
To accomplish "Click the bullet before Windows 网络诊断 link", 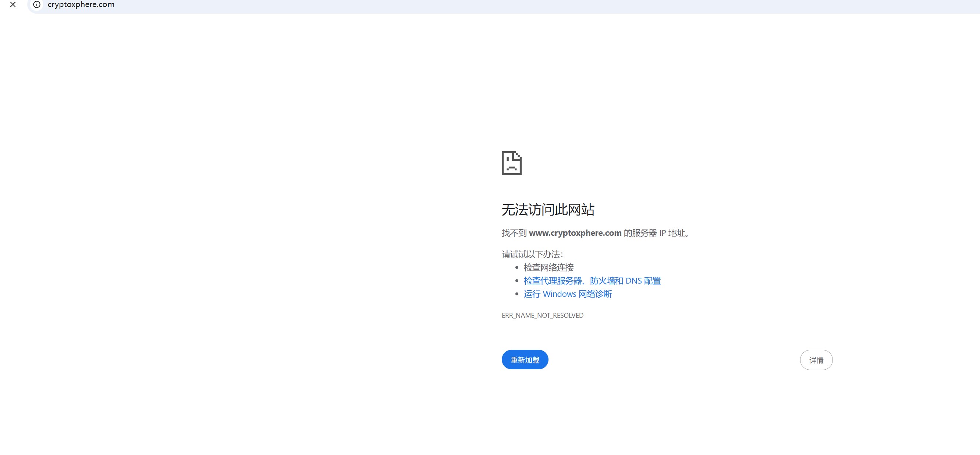I will click(x=516, y=294).
